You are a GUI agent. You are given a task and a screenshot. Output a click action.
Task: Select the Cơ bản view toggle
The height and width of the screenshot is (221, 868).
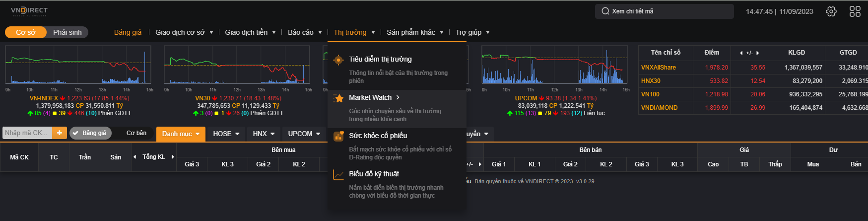[136, 133]
